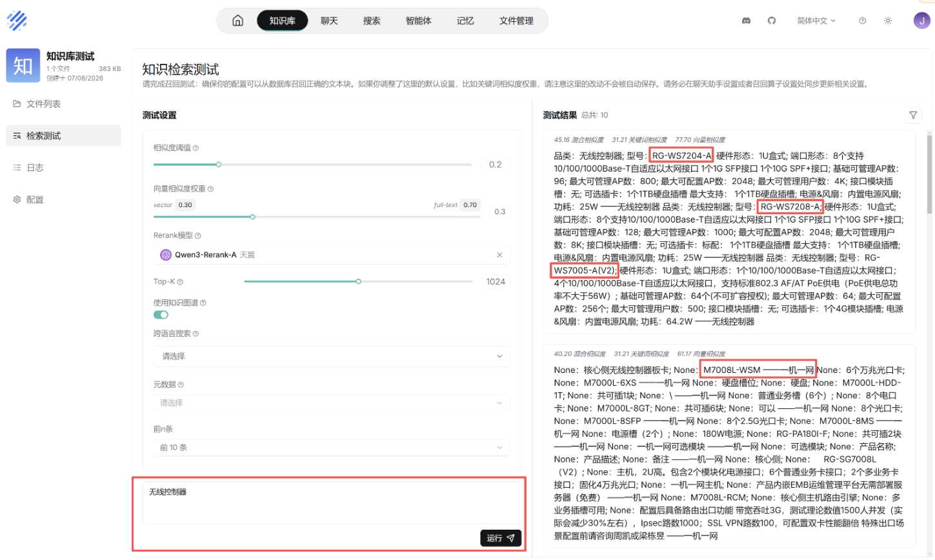Open the Rerank模型 dropdown

[x=332, y=255]
